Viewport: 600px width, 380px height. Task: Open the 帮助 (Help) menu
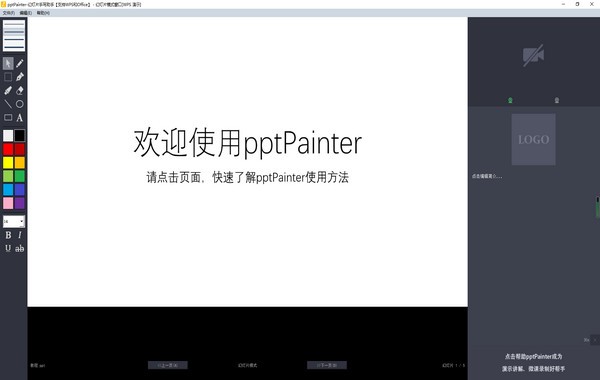pos(43,13)
